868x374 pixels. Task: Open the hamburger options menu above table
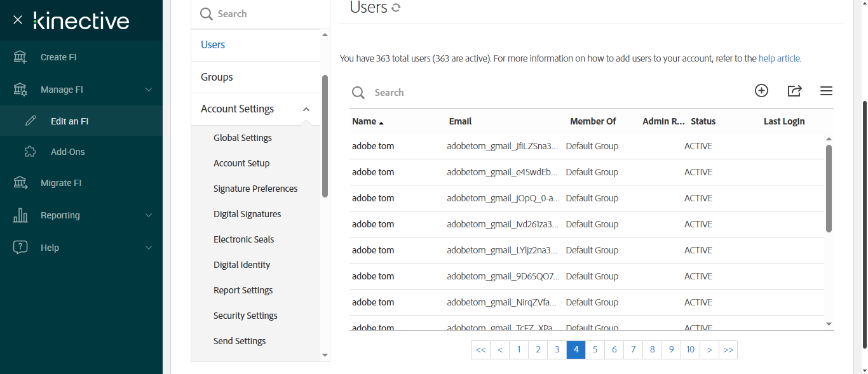pyautogui.click(x=826, y=91)
